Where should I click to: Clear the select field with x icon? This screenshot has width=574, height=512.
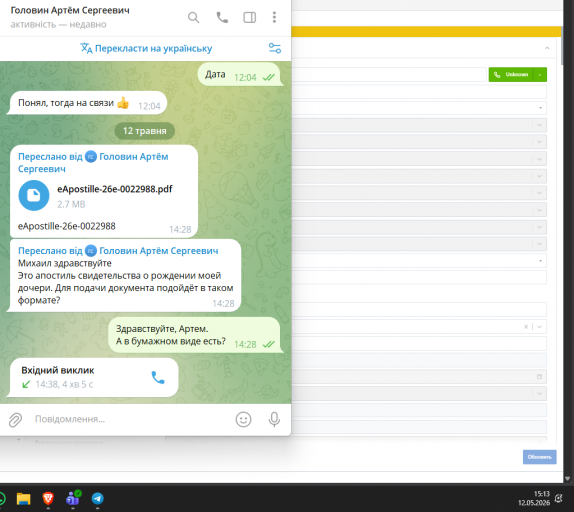point(526,326)
